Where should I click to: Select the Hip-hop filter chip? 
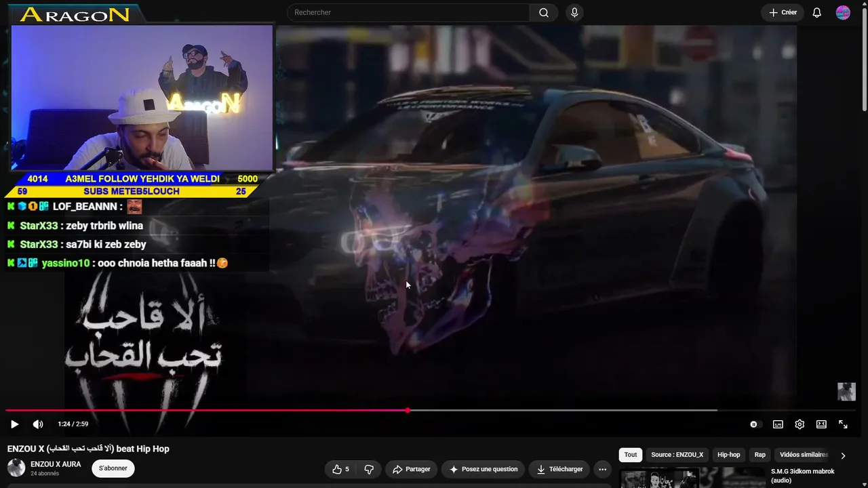[729, 455]
